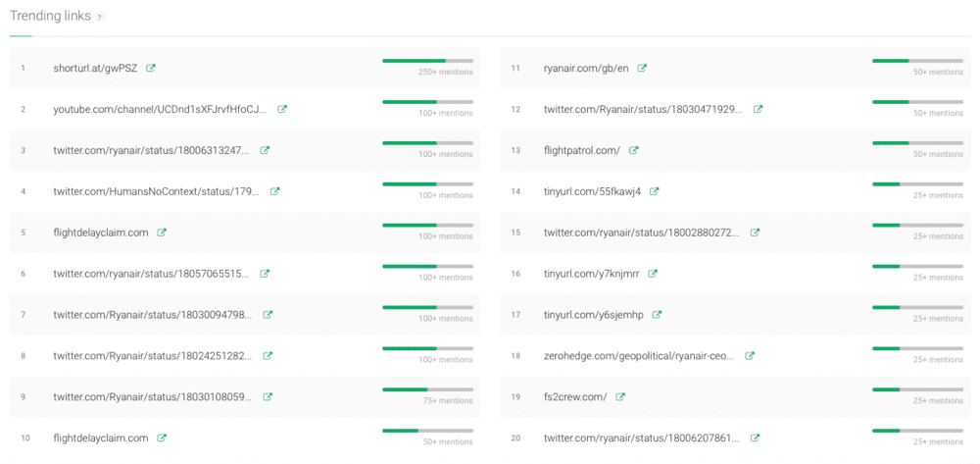Click '50+ mentions' in the flightpatrol.com/ row
980x464 pixels.
[x=938, y=154]
